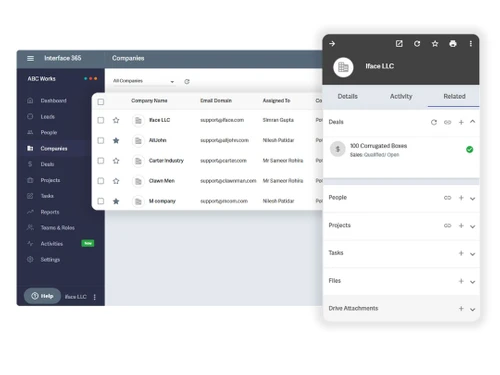Switch to the Details tab

tap(347, 96)
